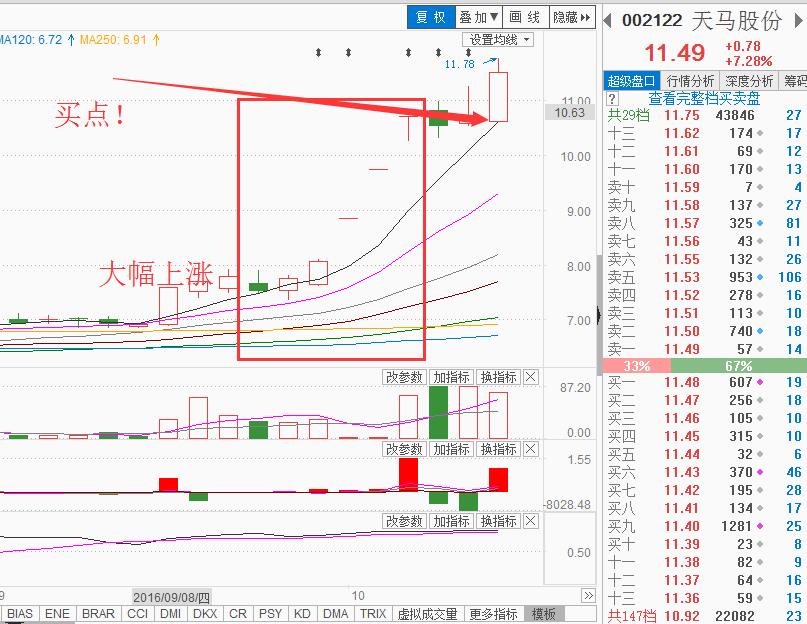Click the "?" help icon in the 超级盘口 panel

point(610,98)
